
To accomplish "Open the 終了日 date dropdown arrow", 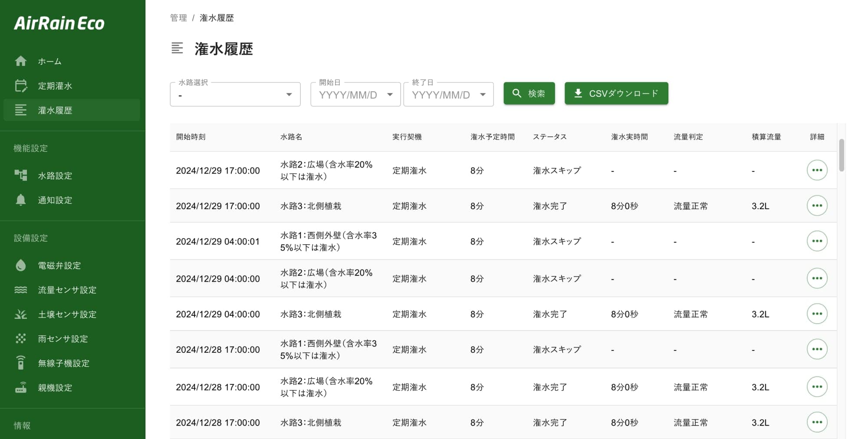I will (x=483, y=95).
